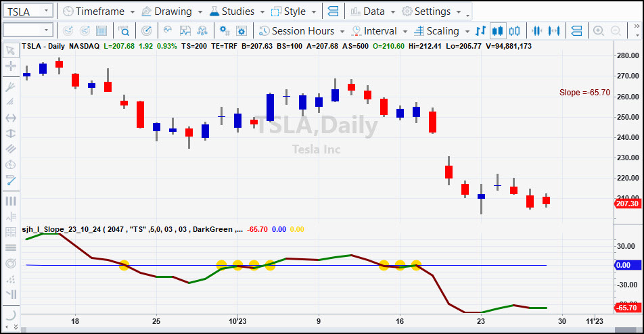Choose the fan lines drawing tool
Screen dimensions: 644x334
(11, 102)
